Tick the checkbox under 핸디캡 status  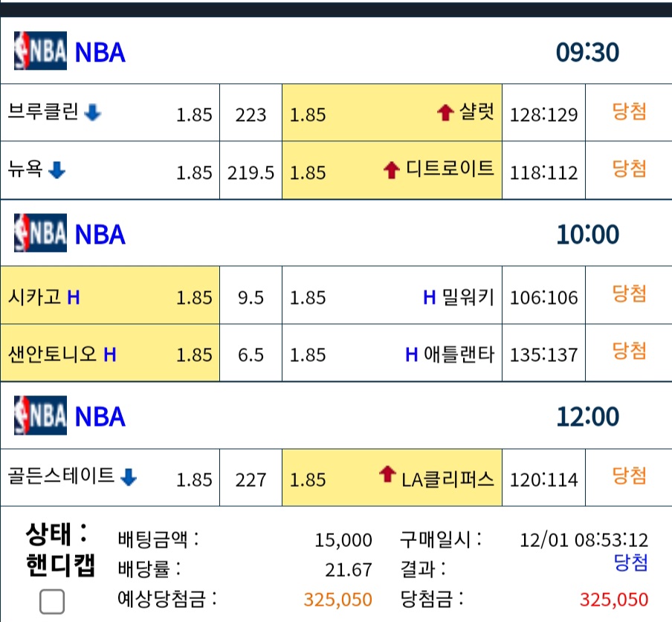click(x=52, y=601)
